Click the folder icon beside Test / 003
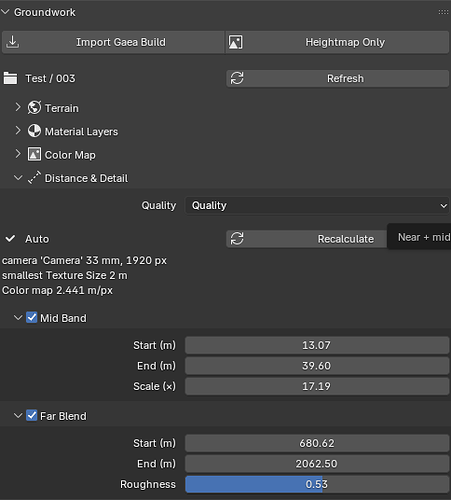The height and width of the screenshot is (500, 451). [10, 78]
